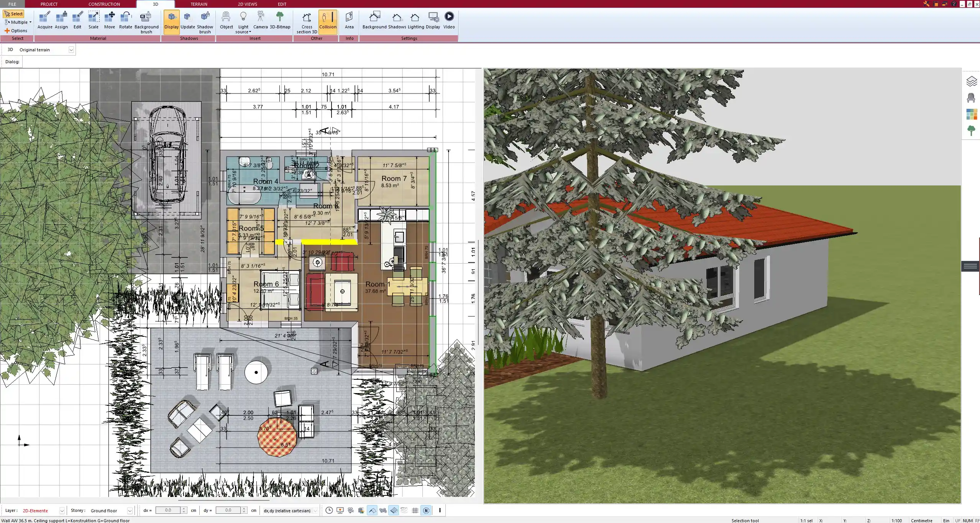The width and height of the screenshot is (980, 523).
Task: Activate the Select tool
Action: coord(13,14)
